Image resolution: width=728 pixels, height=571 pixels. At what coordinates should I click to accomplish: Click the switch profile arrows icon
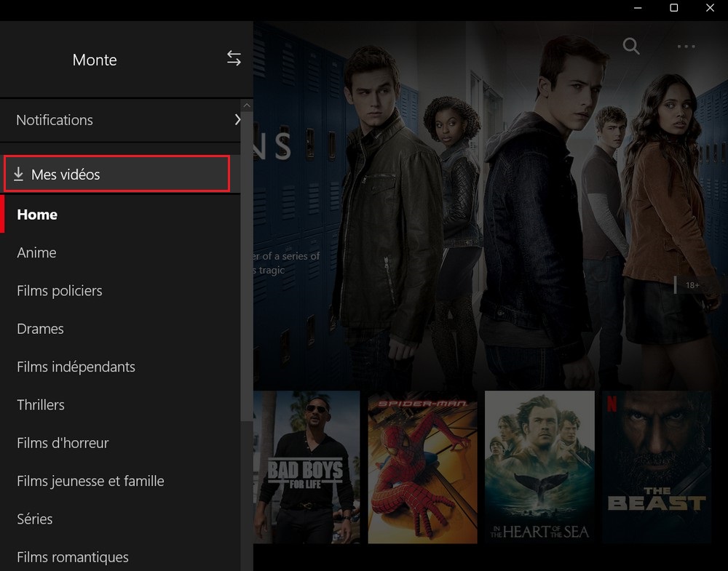tap(234, 59)
